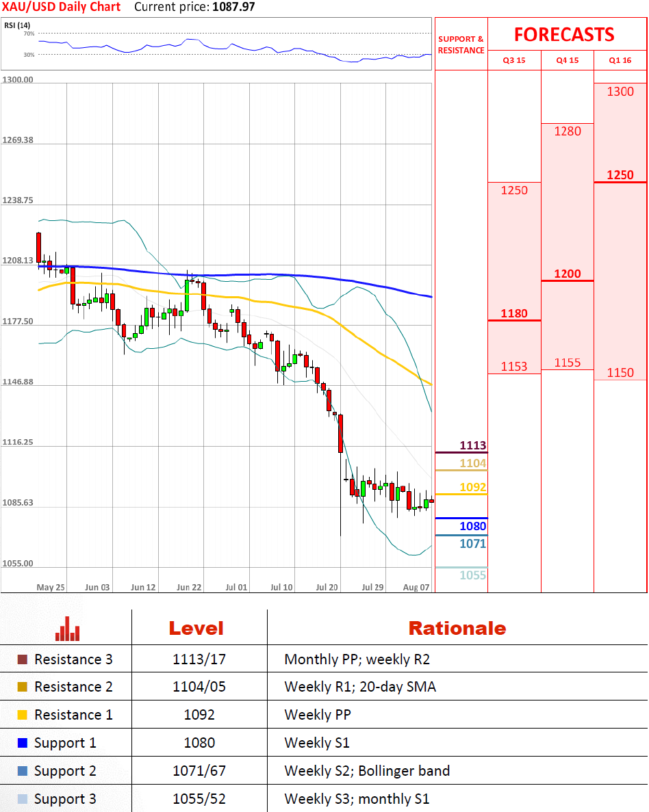Click the Aug 07 date axis label
The height and width of the screenshot is (812, 649).
(416, 587)
